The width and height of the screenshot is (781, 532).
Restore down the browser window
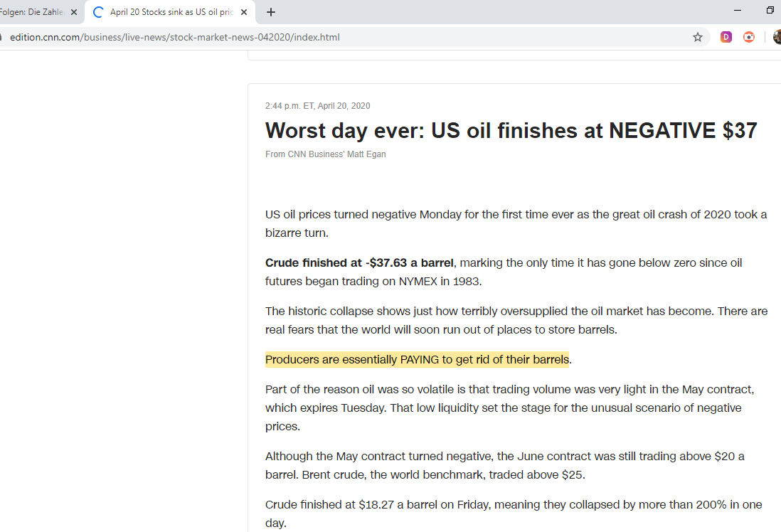(x=770, y=11)
